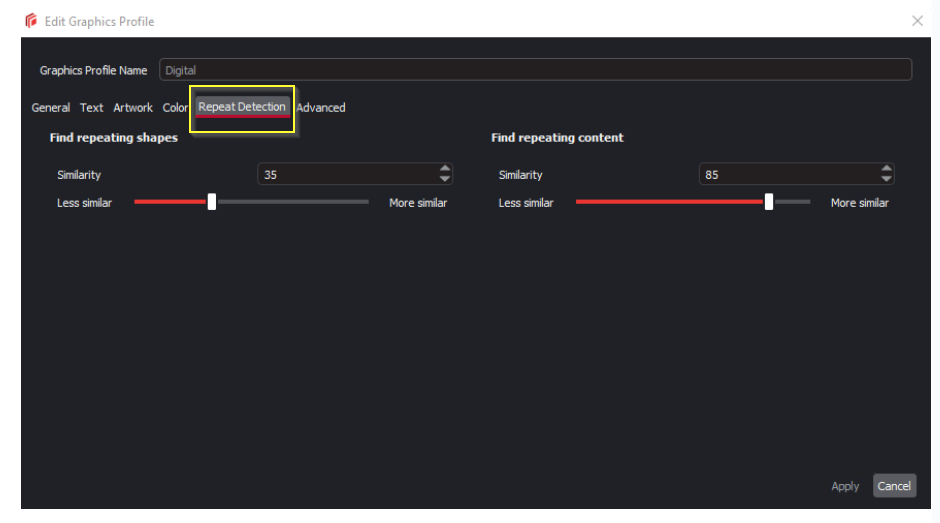Increase repeating content similarity with up arrow
This screenshot has height=523, width=940.
pos(886,169)
